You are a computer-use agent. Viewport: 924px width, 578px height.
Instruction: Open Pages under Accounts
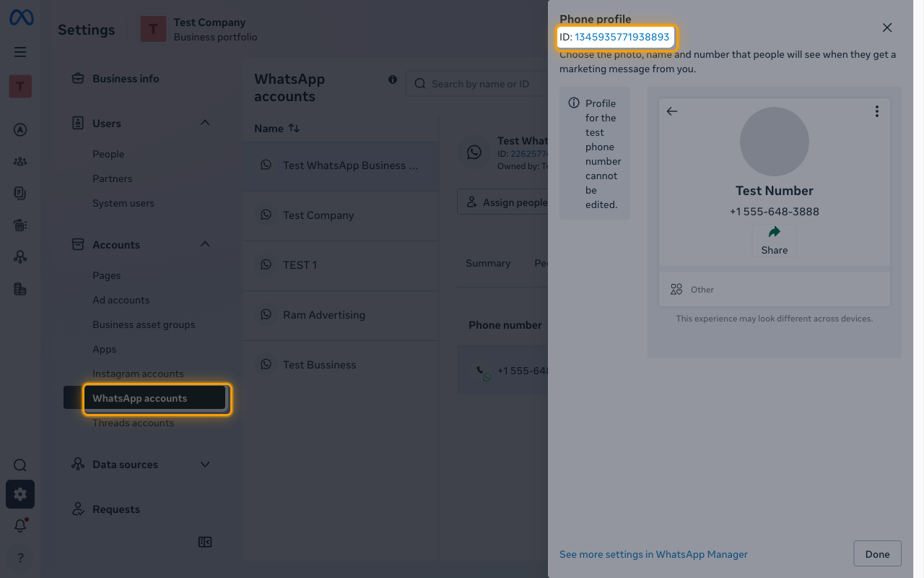click(106, 275)
